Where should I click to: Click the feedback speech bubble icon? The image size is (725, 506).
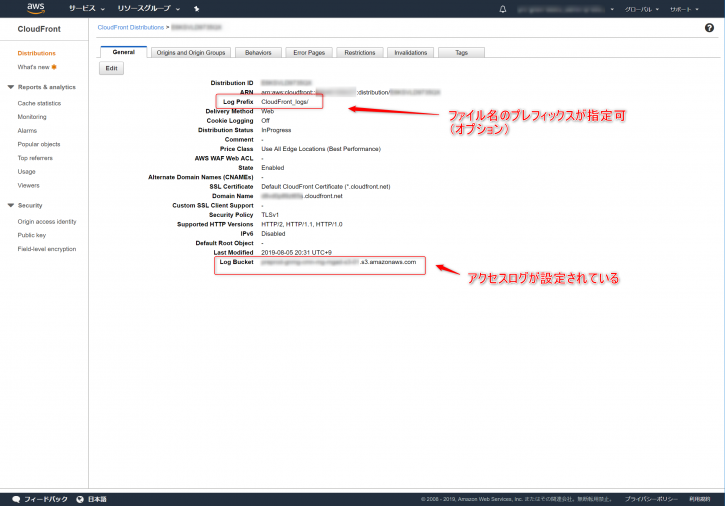click(x=16, y=499)
